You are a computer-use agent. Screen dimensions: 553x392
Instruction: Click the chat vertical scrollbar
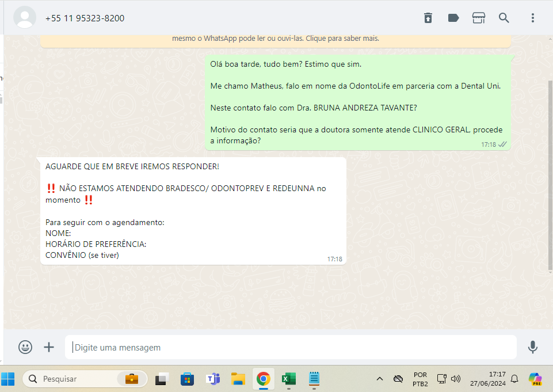(550, 173)
